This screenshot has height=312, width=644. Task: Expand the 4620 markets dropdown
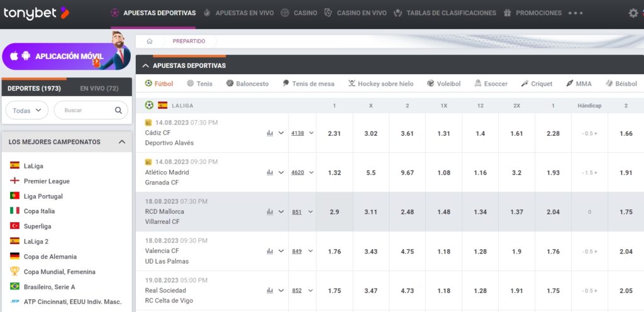point(311,172)
